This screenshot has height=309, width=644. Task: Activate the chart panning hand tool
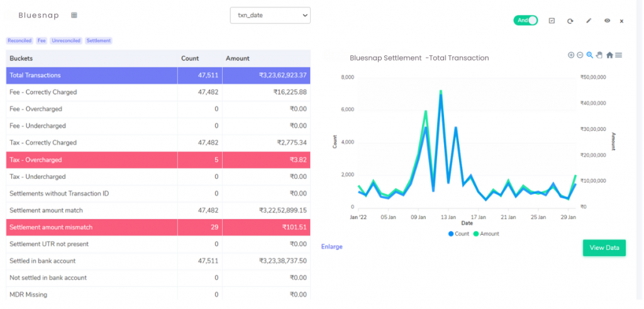point(599,55)
